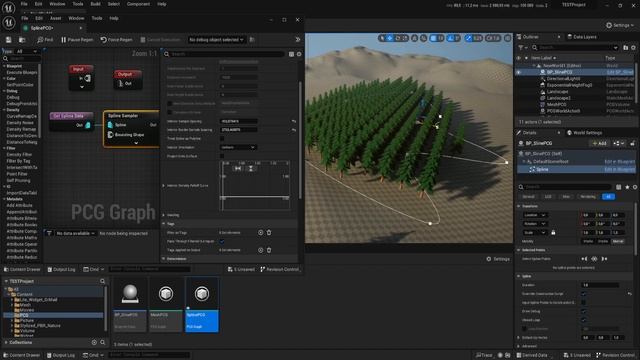Screen dimensions: 640x360
Task: Expand Interior Density Falloff Curve property
Action: (164, 186)
